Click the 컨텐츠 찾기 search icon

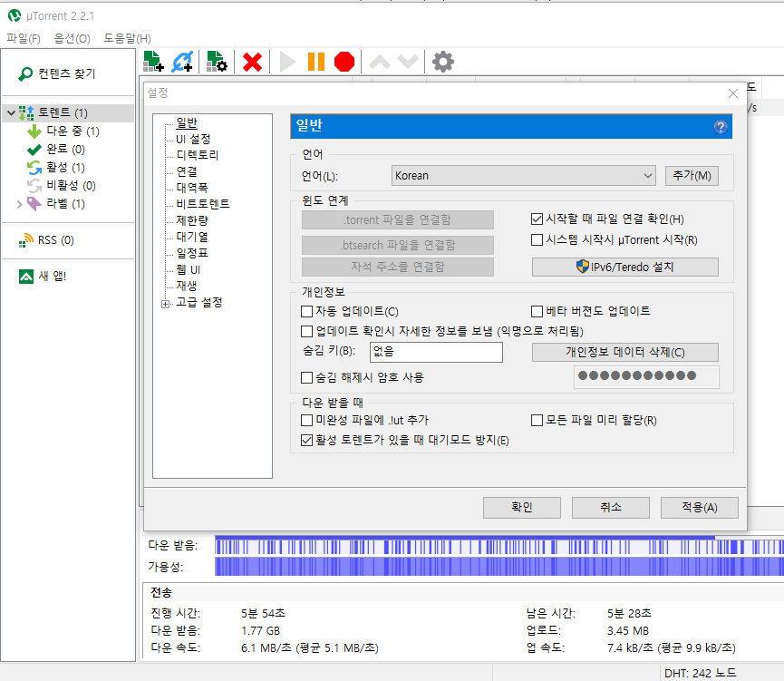pos(25,74)
